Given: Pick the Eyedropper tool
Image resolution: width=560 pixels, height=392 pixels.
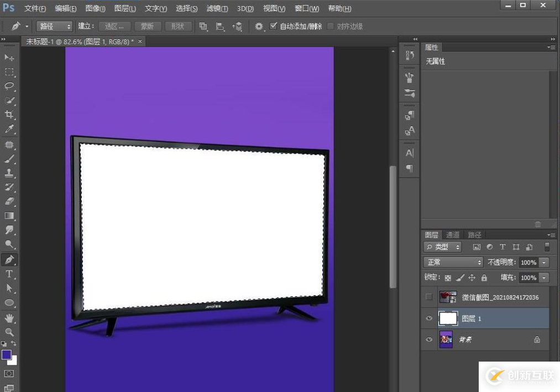Looking at the screenshot, I should (x=9, y=129).
